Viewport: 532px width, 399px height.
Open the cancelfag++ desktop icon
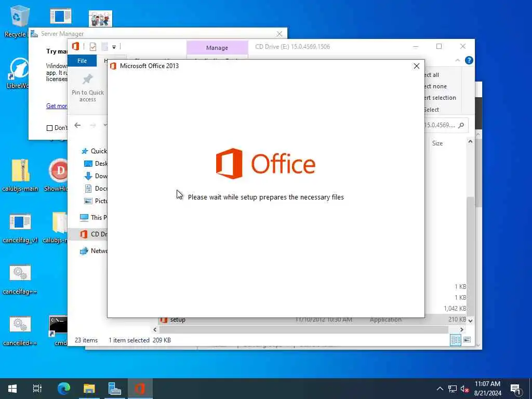pos(20,280)
